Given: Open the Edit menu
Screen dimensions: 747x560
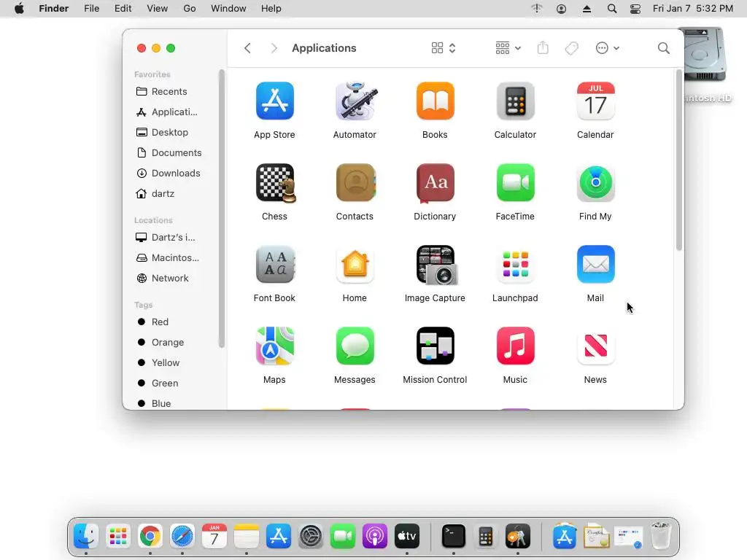Looking at the screenshot, I should point(123,9).
